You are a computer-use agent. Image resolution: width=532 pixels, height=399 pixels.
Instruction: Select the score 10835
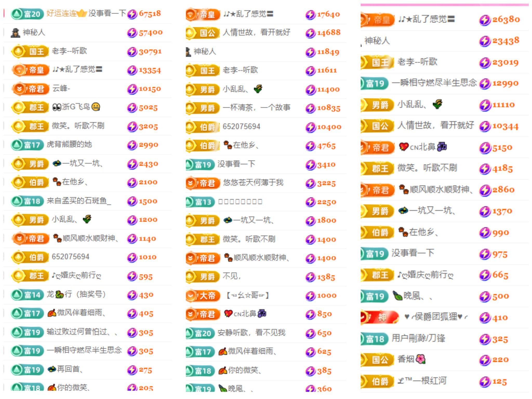pyautogui.click(x=329, y=108)
